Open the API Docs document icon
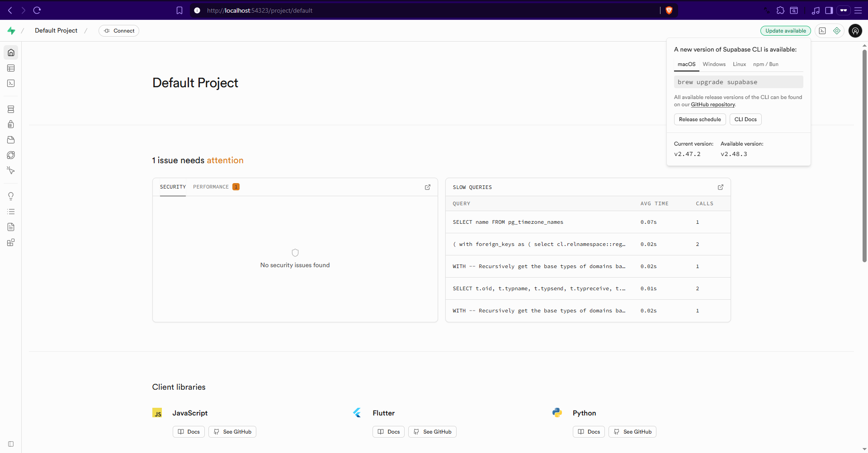Image resolution: width=868 pixels, height=453 pixels. (x=11, y=227)
